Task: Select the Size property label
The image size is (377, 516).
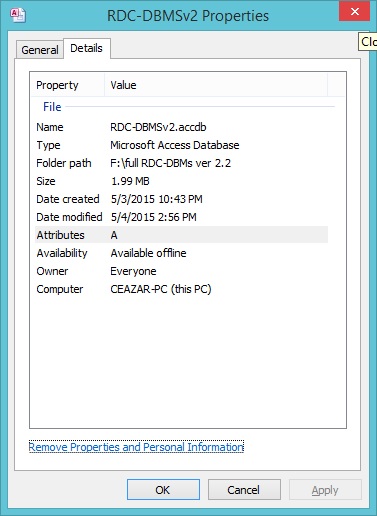Action: [x=46, y=181]
